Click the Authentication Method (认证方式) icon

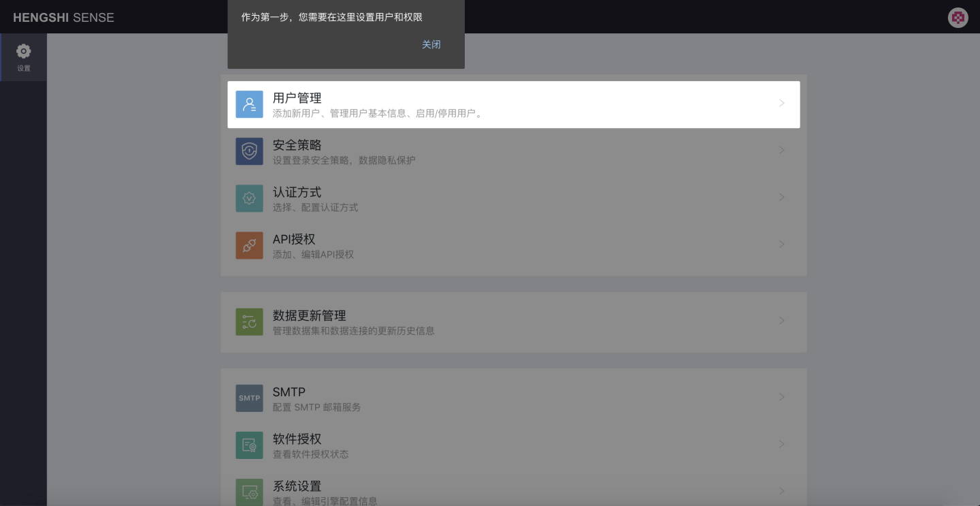tap(249, 198)
